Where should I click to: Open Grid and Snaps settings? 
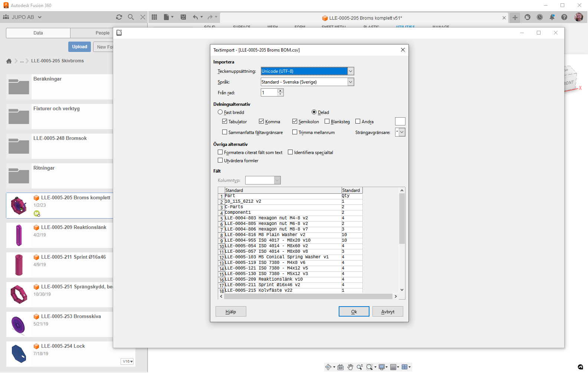(393, 367)
